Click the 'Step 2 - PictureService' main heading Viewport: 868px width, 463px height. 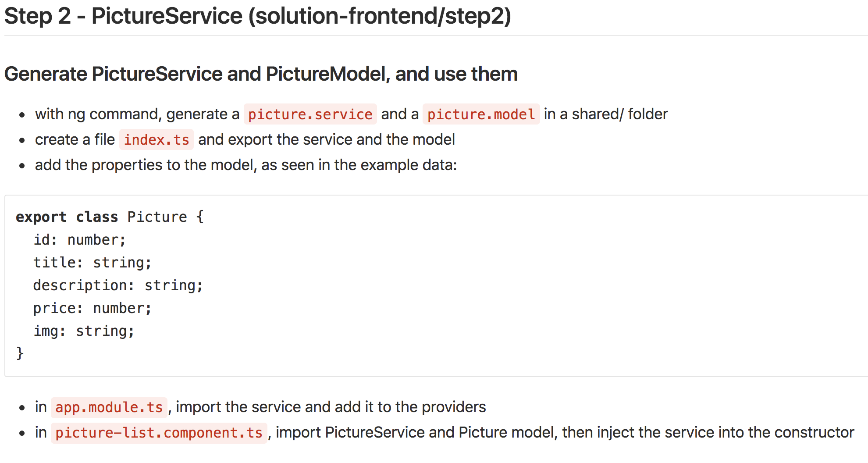(x=257, y=16)
